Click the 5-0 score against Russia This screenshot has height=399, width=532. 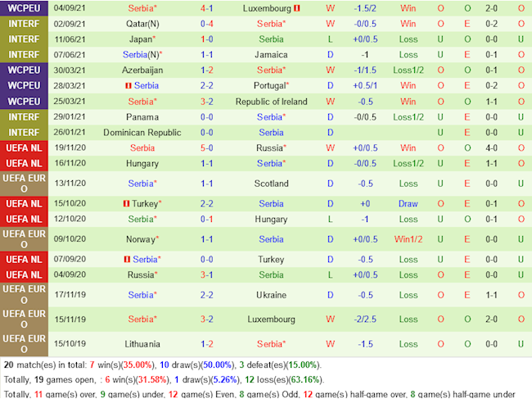(x=206, y=148)
